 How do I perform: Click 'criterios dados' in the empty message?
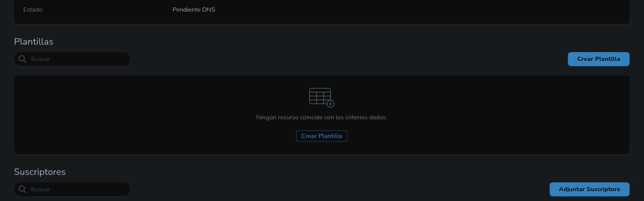(x=366, y=117)
